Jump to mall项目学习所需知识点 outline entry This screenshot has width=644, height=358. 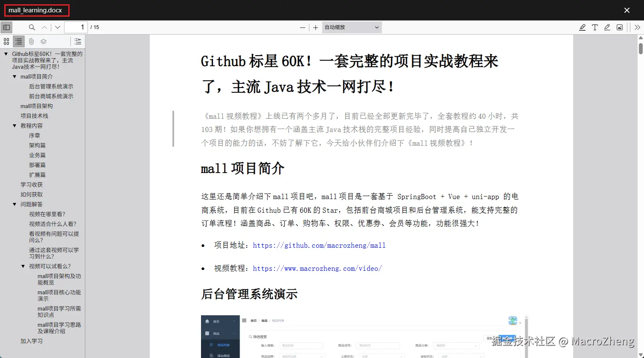click(x=59, y=312)
